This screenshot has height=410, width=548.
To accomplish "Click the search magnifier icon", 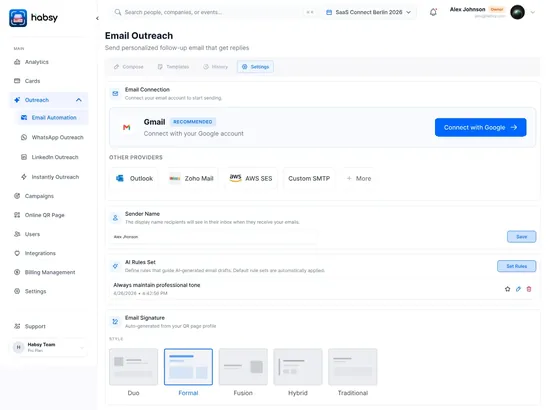I will [x=118, y=12].
